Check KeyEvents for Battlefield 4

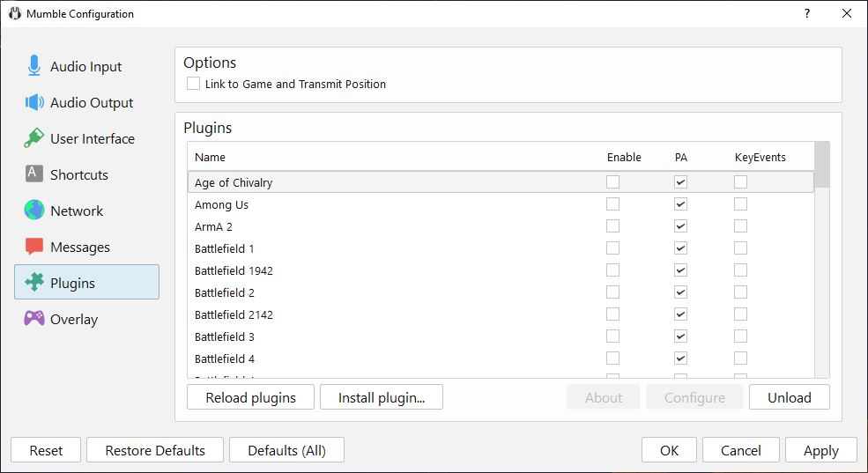[740, 358]
